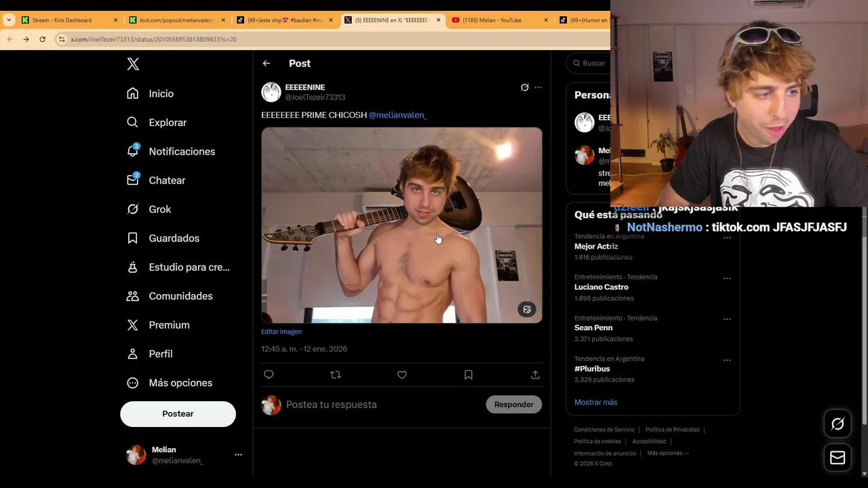
Task: Go back using the Post arrow
Action: pyautogui.click(x=267, y=63)
